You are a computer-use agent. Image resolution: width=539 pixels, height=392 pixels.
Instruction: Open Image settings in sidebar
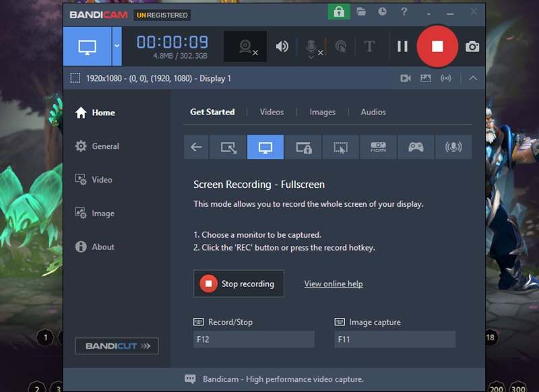[95, 214]
